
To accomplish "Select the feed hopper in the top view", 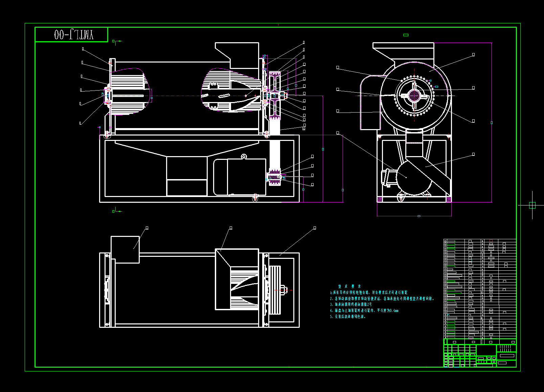I will click(237, 279).
